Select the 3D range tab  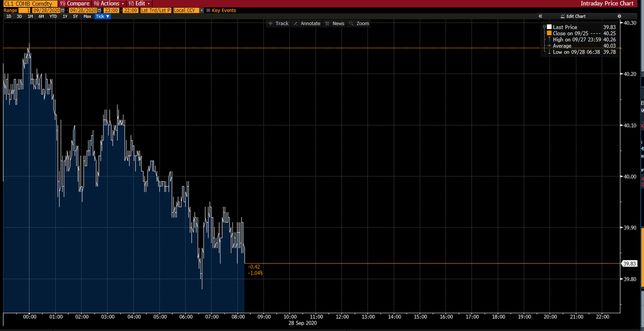coord(19,16)
